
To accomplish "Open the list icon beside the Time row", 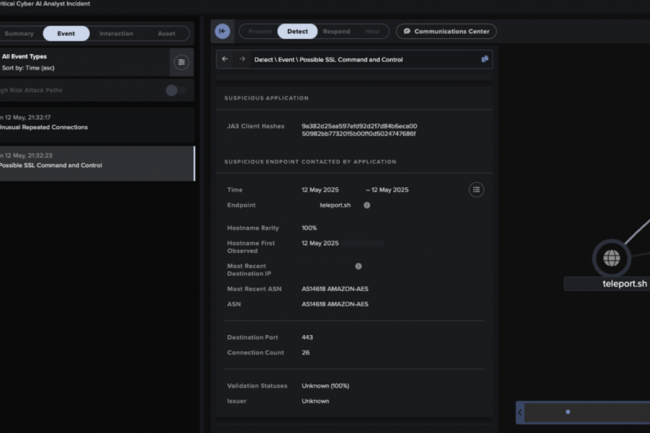I will pyautogui.click(x=477, y=189).
